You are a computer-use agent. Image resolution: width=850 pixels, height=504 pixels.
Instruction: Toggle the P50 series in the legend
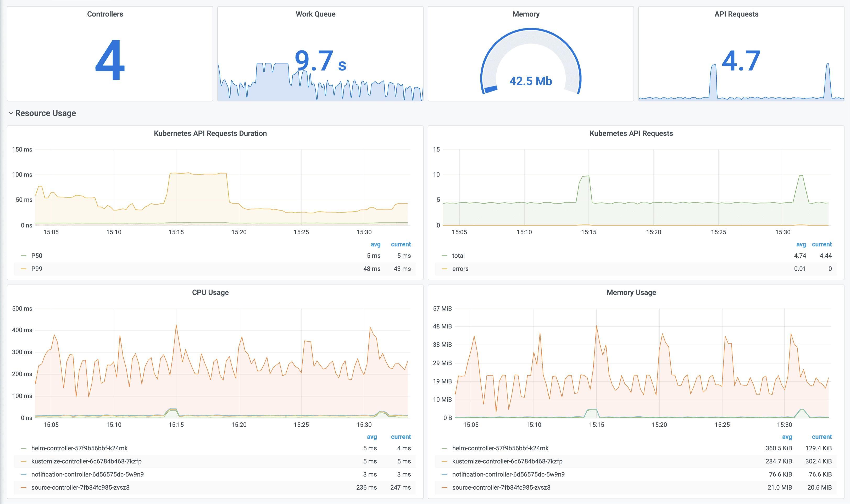[37, 256]
